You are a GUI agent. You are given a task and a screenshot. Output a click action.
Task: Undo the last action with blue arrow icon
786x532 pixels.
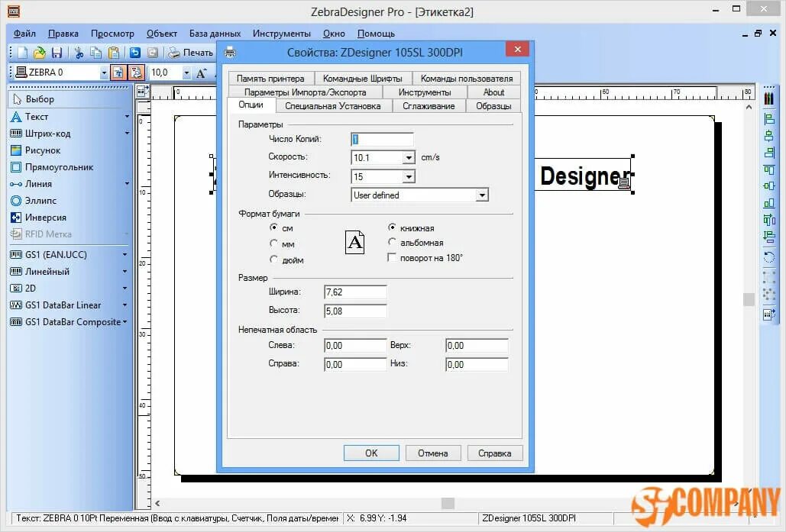click(x=135, y=53)
